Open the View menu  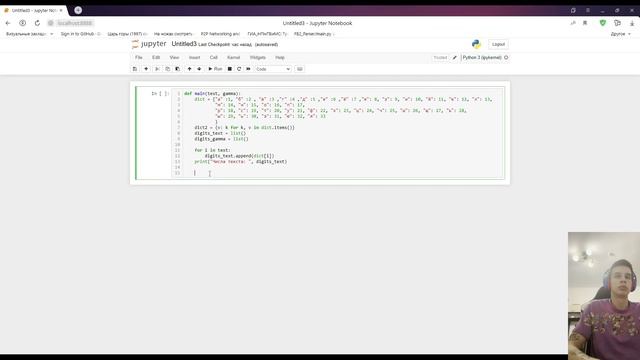click(174, 58)
